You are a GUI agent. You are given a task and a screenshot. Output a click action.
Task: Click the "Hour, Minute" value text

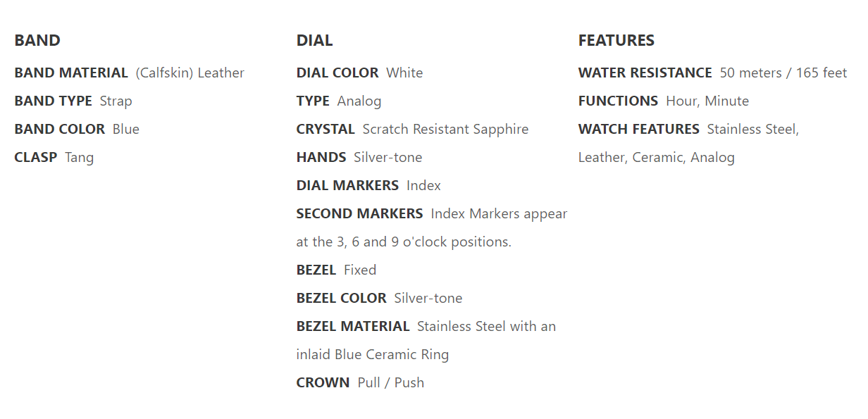[707, 101]
